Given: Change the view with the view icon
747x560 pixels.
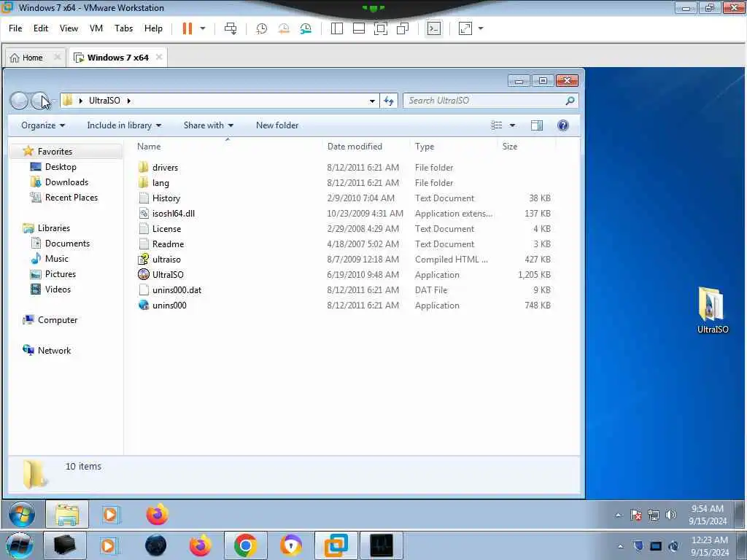Looking at the screenshot, I should [x=496, y=125].
